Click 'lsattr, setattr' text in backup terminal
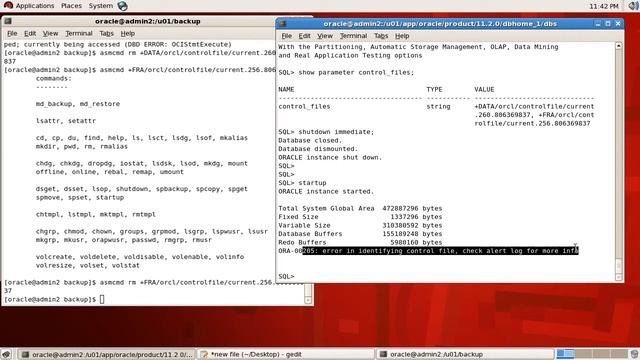Screen dimensions: 640x360 66,121
